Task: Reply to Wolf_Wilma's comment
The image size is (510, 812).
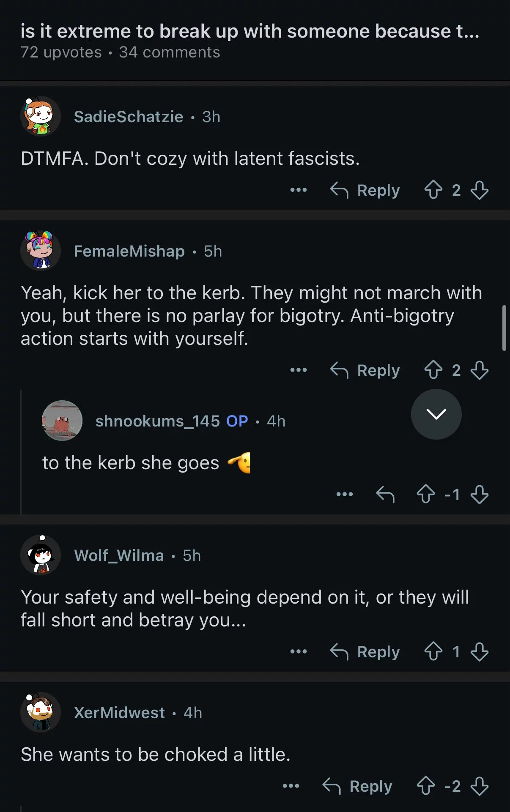Action: point(365,651)
